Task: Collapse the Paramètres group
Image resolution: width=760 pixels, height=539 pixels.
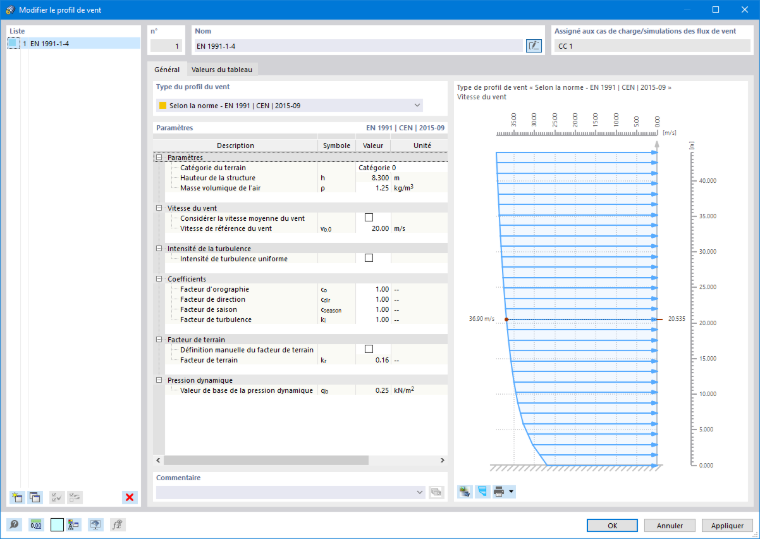Action: pyautogui.click(x=159, y=158)
